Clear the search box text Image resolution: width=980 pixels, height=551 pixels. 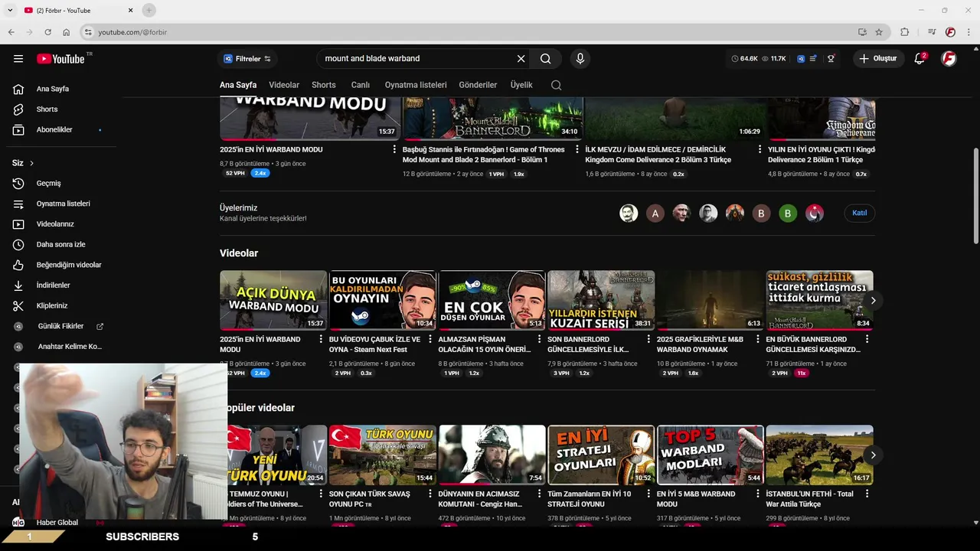click(x=521, y=59)
